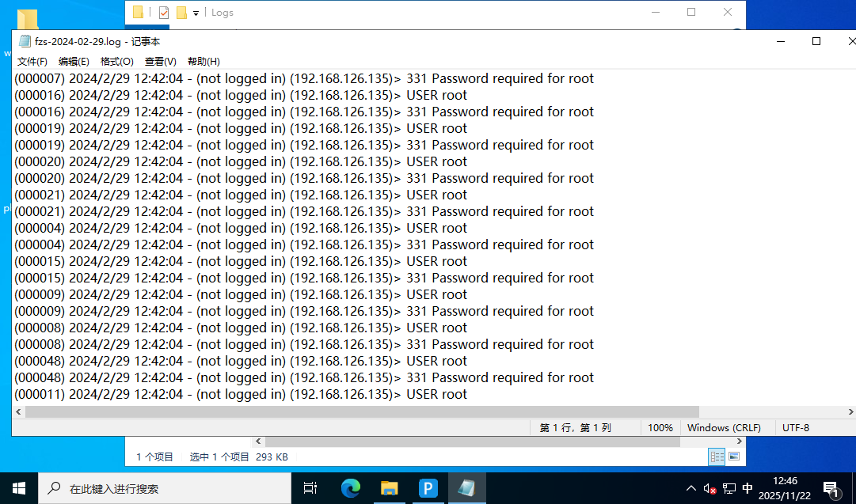Click the Logs window horizontal scrollbar thumb
856x504 pixels.
[472, 441]
